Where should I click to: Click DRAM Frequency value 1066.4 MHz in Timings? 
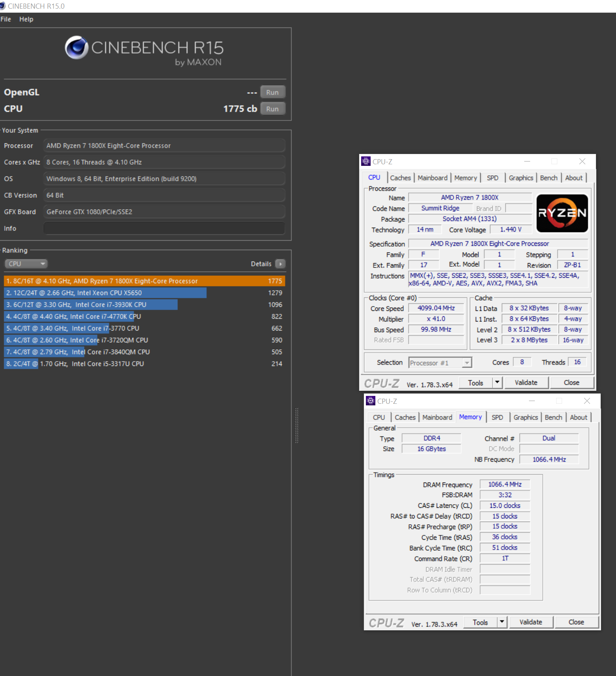pyautogui.click(x=505, y=484)
